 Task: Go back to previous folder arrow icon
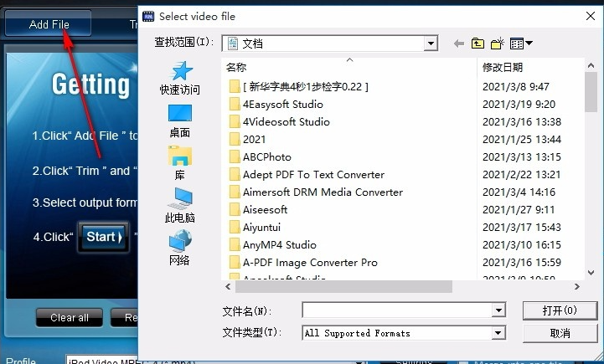coord(459,44)
